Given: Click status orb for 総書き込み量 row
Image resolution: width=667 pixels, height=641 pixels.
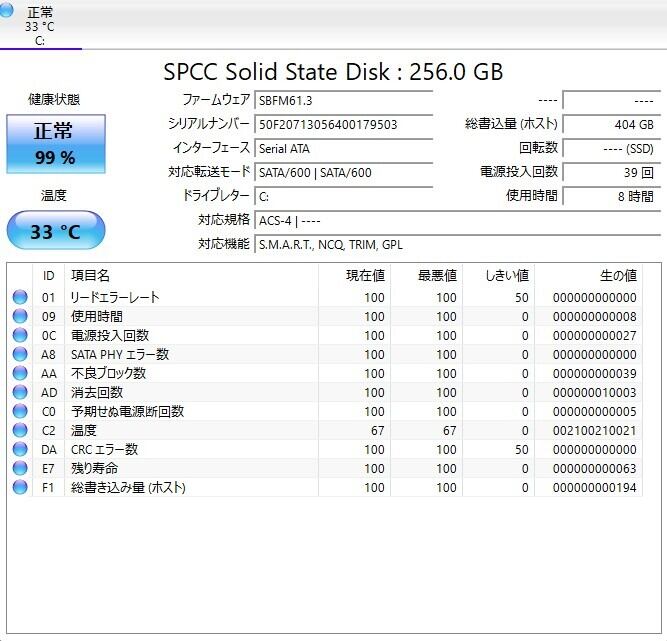Looking at the screenshot, I should (x=20, y=487).
